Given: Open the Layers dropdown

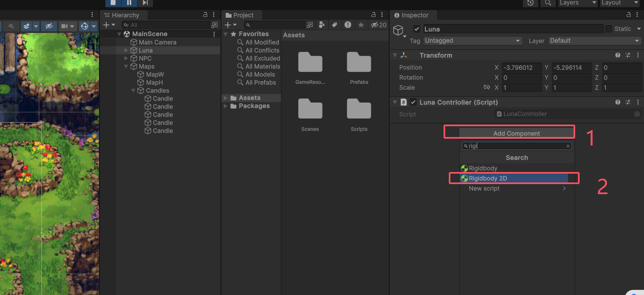Looking at the screenshot, I should click(x=578, y=3).
